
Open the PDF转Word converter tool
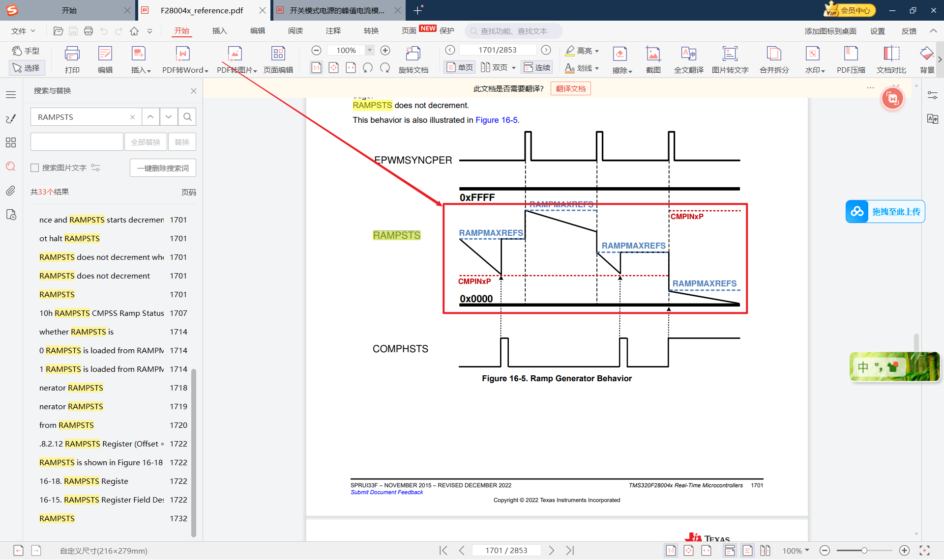pyautogui.click(x=183, y=54)
